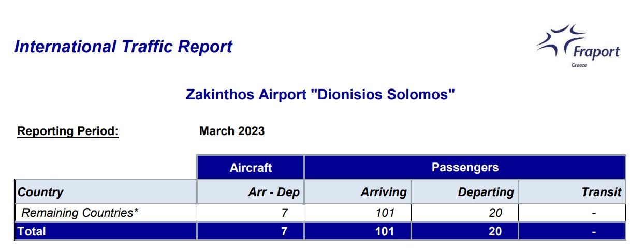The width and height of the screenshot is (644, 252).
Task: Select the Total row label
Action: coord(32,231)
